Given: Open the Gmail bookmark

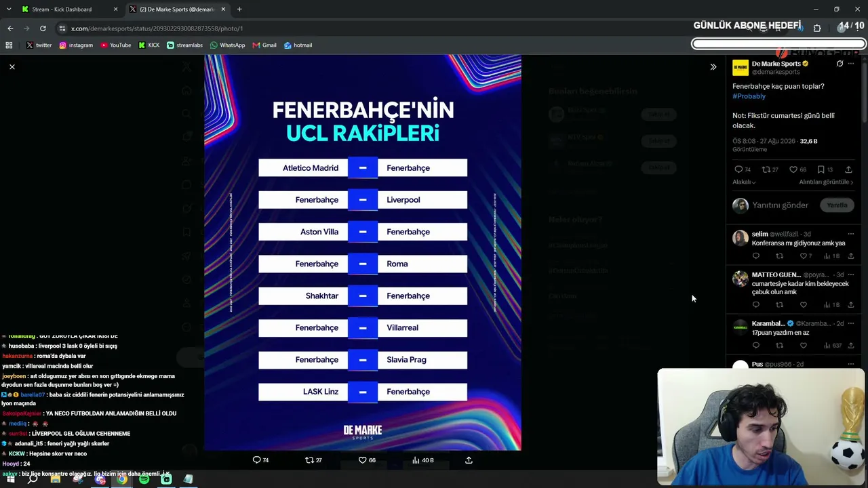Looking at the screenshot, I should click(x=264, y=45).
